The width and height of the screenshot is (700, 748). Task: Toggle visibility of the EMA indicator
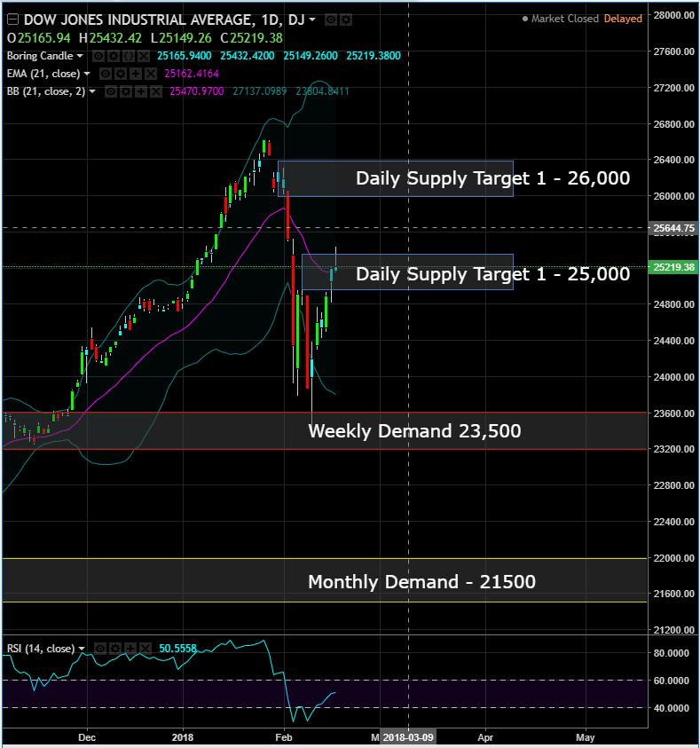[106, 74]
